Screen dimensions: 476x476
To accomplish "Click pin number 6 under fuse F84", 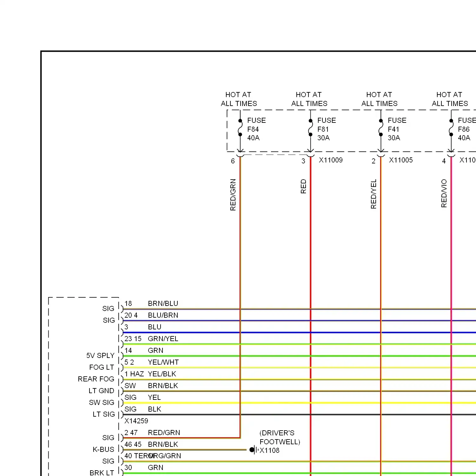I will pos(233,161).
